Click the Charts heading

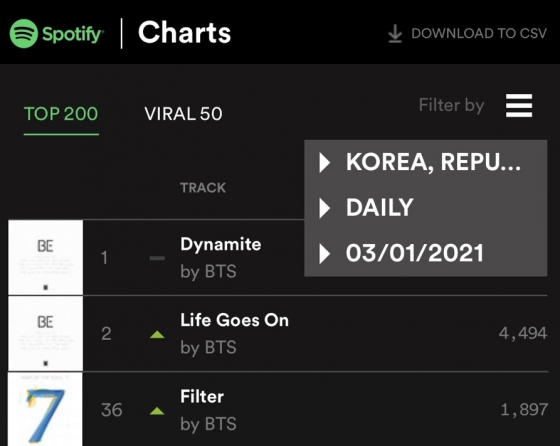[x=184, y=33]
